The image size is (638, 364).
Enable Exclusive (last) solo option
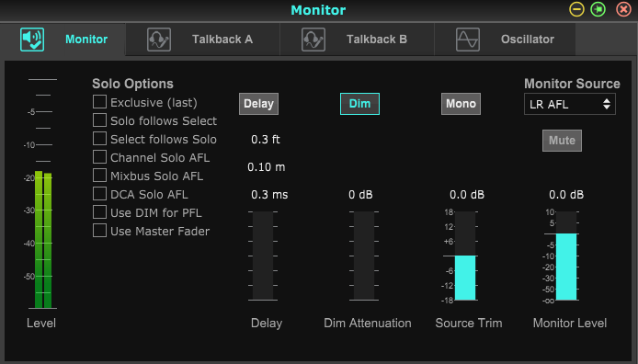click(99, 102)
